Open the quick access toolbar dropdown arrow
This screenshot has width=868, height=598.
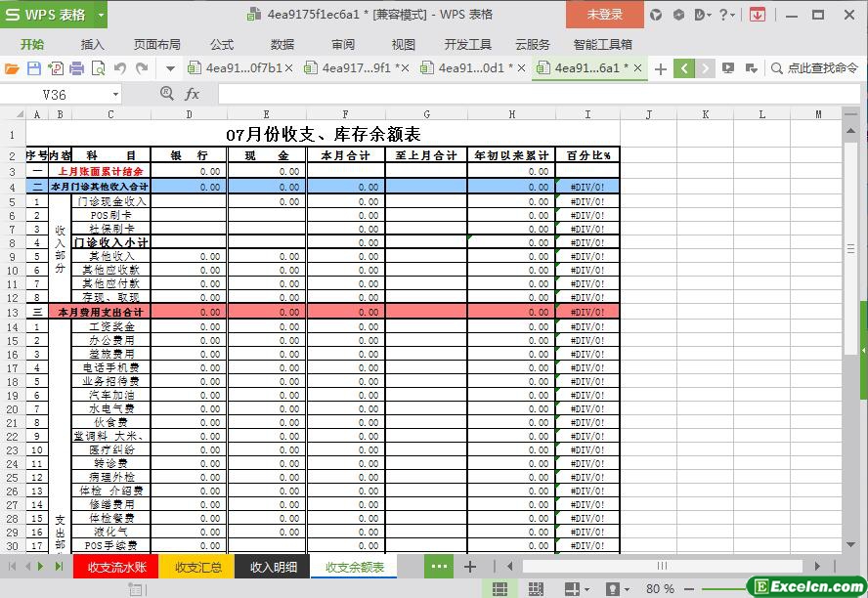click(x=170, y=69)
